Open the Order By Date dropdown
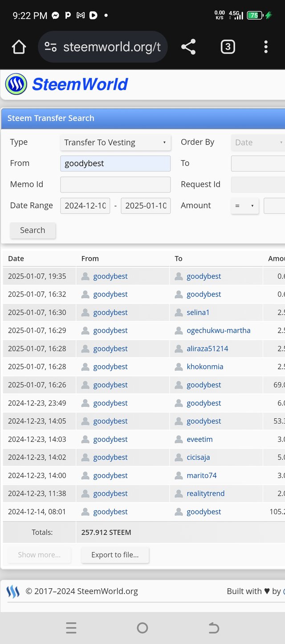The height and width of the screenshot is (644, 285). (x=258, y=143)
